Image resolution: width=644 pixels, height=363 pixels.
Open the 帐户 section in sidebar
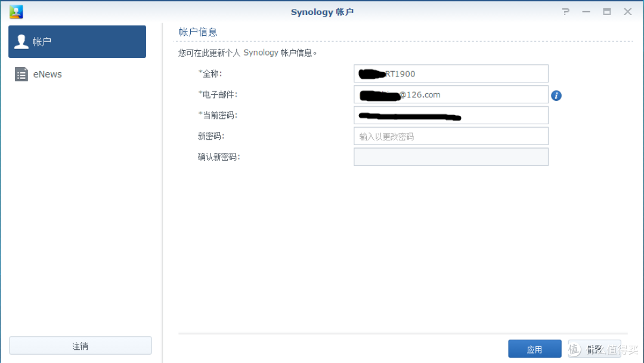(x=77, y=42)
